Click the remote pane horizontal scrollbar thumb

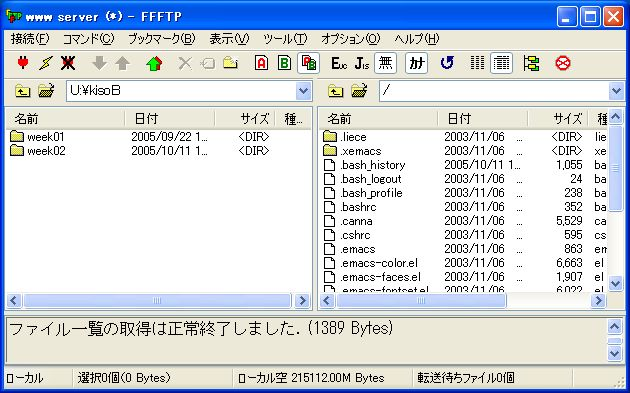tap(421, 301)
